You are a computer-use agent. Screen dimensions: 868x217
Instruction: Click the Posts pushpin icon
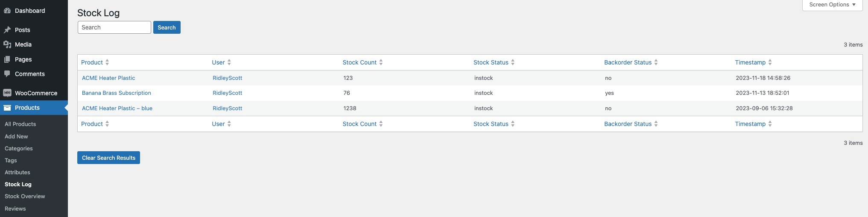point(7,30)
